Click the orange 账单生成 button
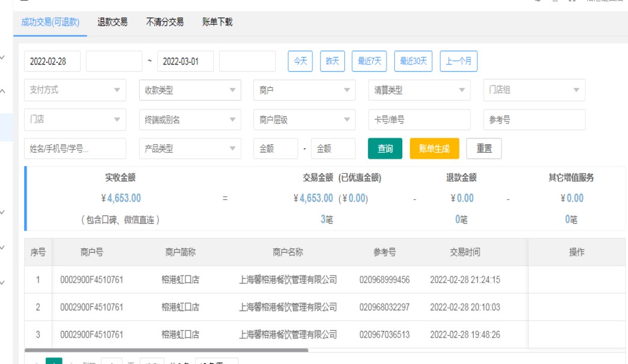 pos(434,149)
